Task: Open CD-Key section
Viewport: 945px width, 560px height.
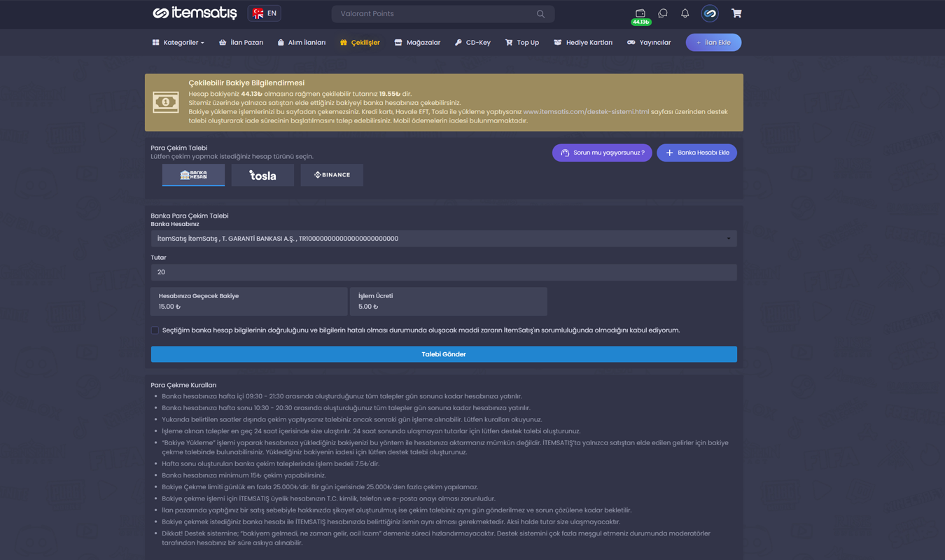Action: tap(472, 43)
